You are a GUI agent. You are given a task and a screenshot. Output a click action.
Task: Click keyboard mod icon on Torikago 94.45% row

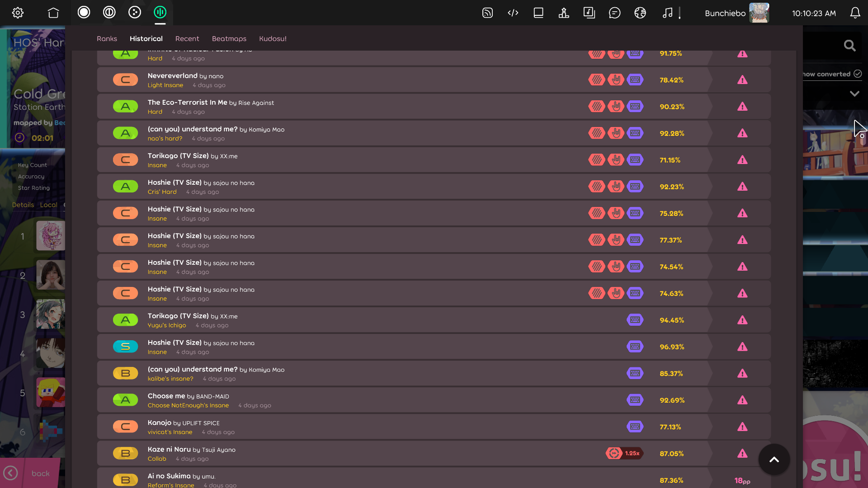coord(635,320)
